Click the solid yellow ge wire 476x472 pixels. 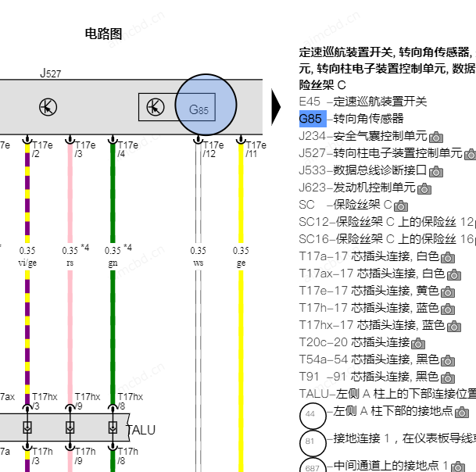click(x=241, y=364)
